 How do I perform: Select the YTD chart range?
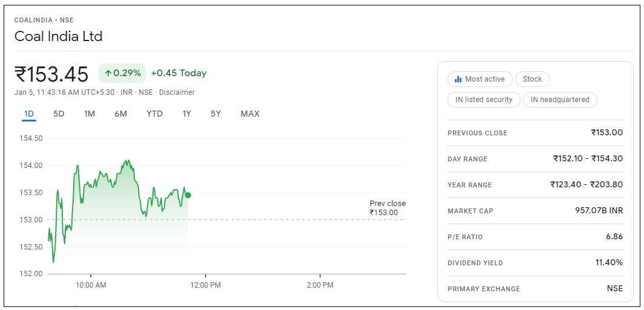(155, 114)
